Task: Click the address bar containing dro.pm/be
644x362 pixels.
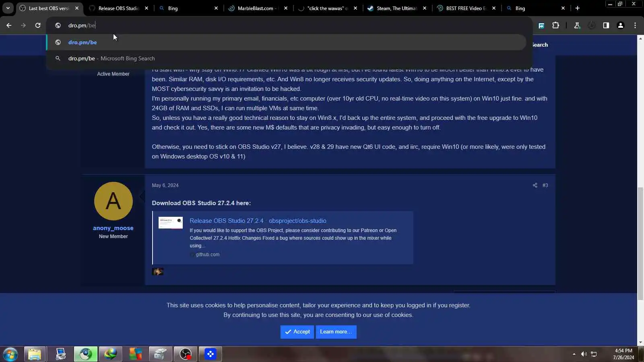Action: [289, 25]
